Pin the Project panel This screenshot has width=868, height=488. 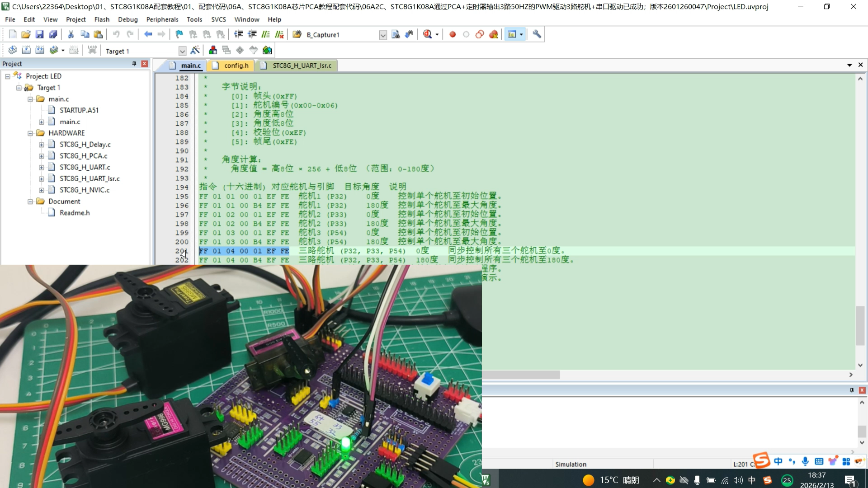(x=134, y=64)
